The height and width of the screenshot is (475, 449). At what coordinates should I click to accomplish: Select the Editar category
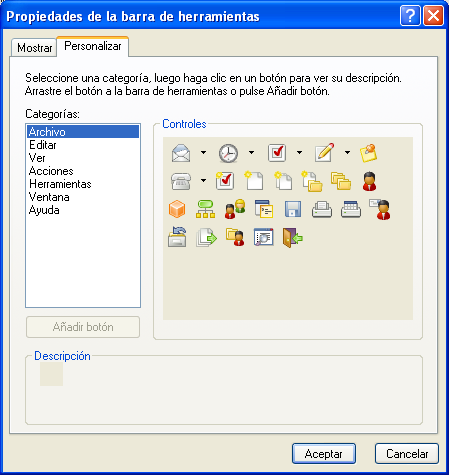83,145
